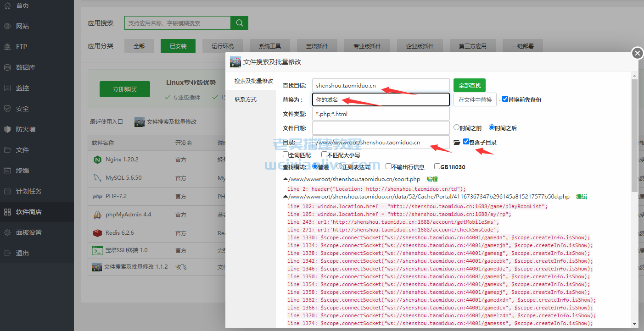Image resolution: width=644 pixels, height=331 pixels.
Task: Click inside the 查找目标 input field
Action: [381, 85]
